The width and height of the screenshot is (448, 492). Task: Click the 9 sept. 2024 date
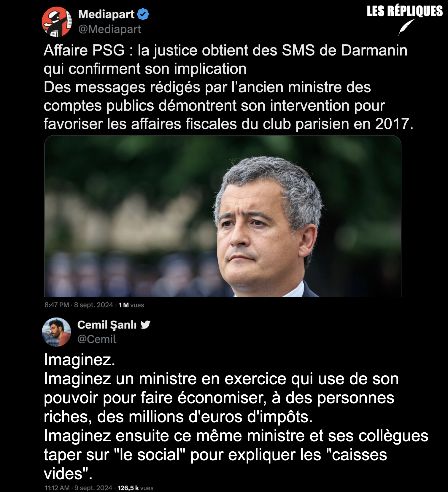93,488
